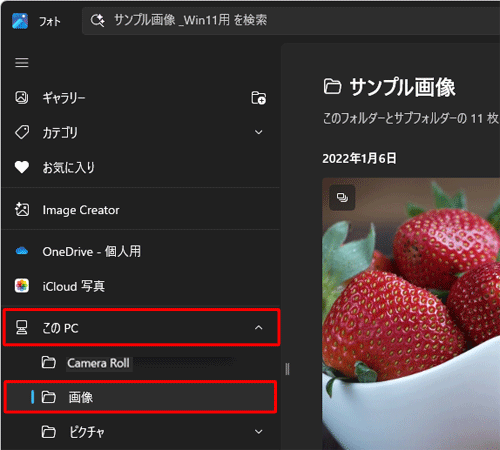Open お気に入り favorites
Viewport: 500px width, 450px height.
pos(140,167)
